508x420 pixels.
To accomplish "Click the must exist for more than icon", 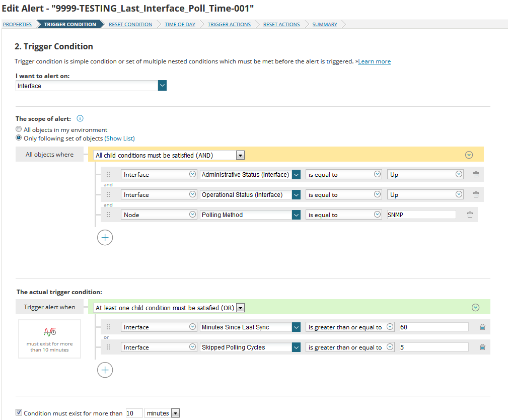I will 50,332.
